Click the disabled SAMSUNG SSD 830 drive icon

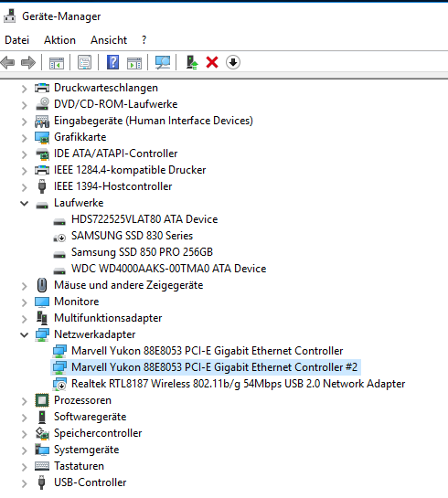click(59, 237)
